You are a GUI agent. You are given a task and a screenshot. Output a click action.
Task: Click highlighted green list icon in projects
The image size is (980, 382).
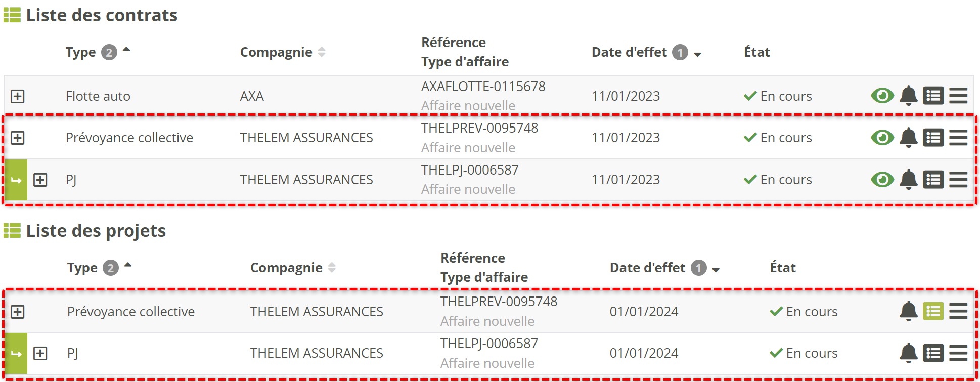[x=933, y=311]
